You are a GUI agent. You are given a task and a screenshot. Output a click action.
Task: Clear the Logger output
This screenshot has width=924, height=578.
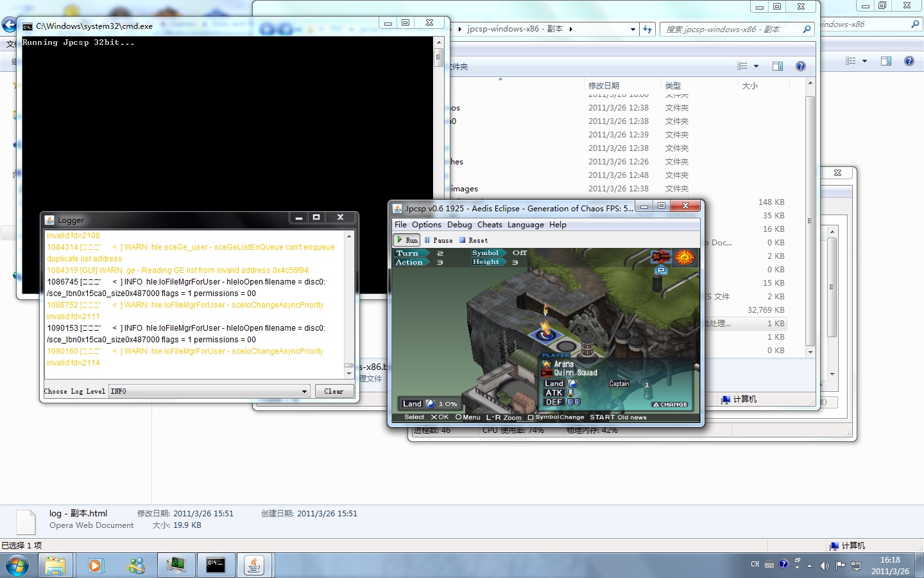[x=334, y=391]
